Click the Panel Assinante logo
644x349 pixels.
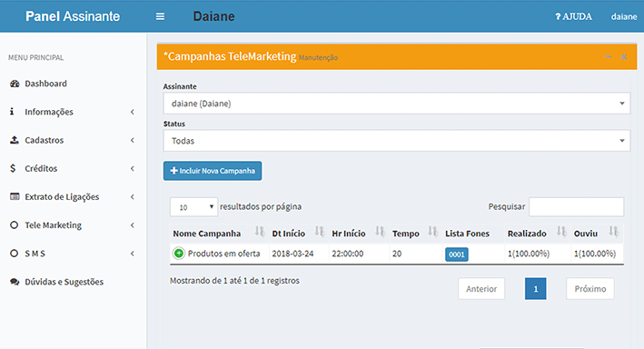73,16
